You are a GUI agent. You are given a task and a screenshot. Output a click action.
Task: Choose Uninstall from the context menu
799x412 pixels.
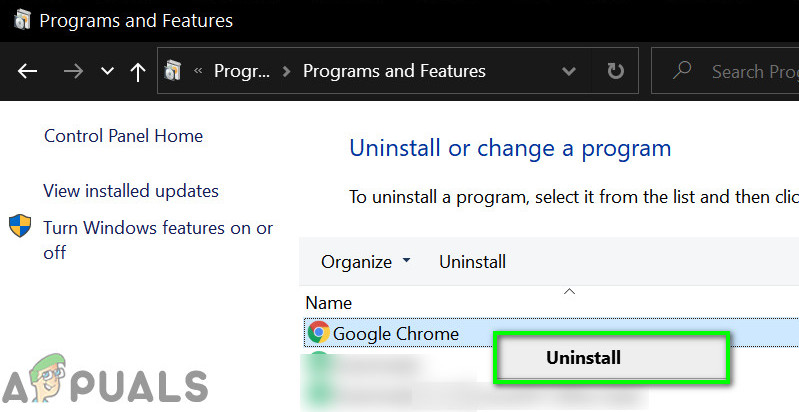[583, 358]
